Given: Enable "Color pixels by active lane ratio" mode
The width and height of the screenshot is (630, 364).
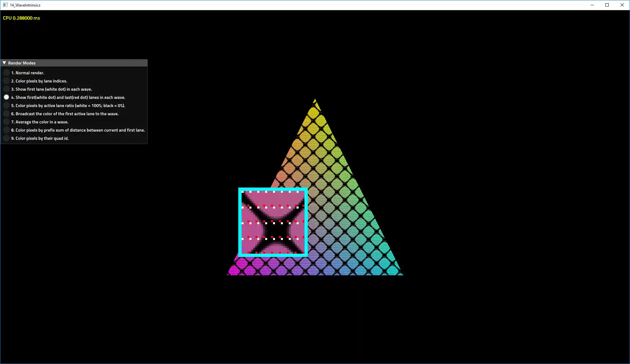Looking at the screenshot, I should pyautogui.click(x=6, y=105).
